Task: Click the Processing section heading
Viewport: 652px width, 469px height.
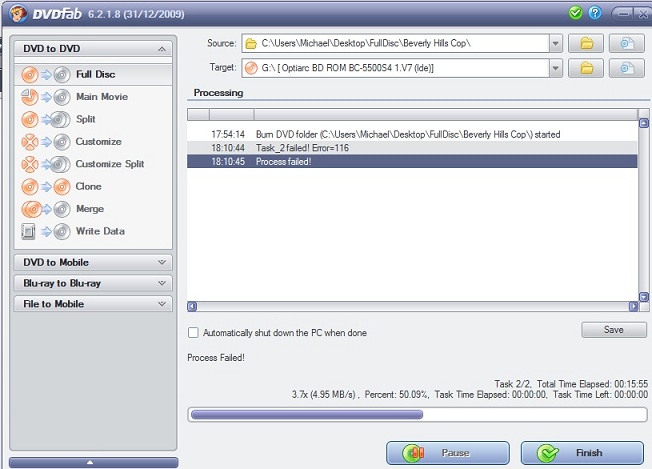Action: click(218, 93)
